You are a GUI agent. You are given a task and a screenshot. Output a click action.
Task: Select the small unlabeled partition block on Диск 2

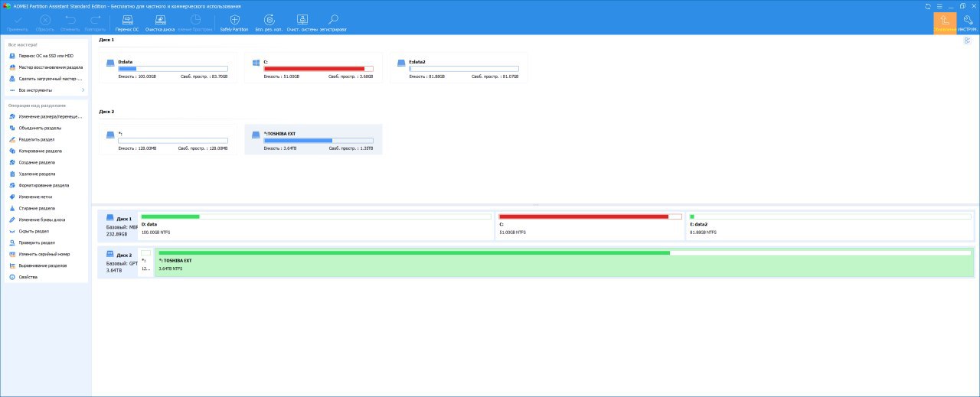click(x=145, y=262)
